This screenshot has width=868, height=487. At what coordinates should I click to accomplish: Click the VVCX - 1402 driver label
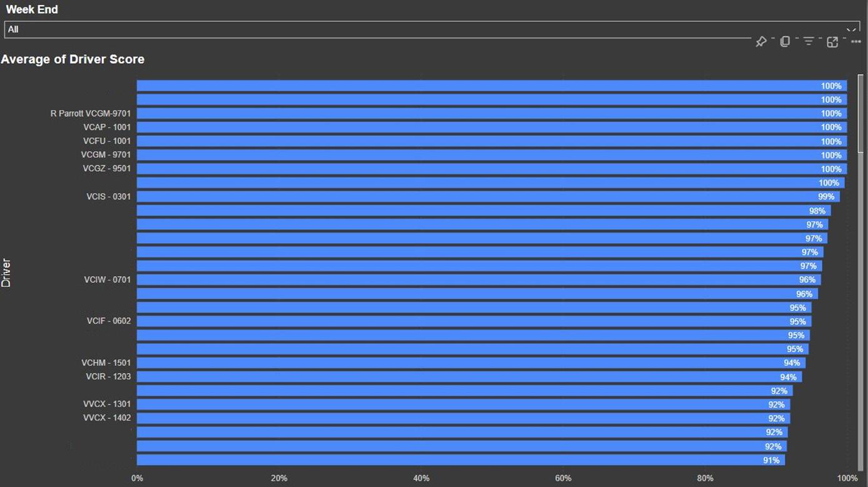(107, 418)
